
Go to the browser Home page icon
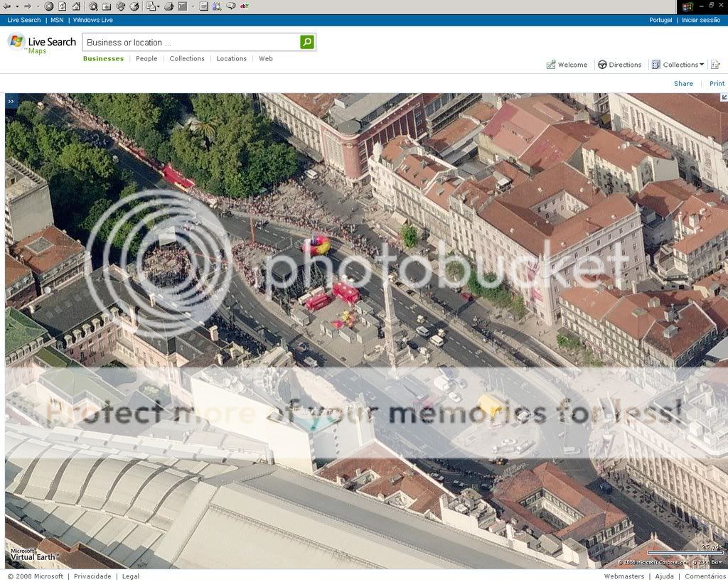click(x=76, y=6)
